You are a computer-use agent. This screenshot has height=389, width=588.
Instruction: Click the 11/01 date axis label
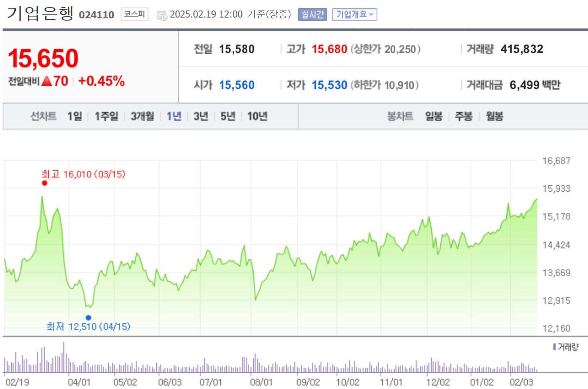point(391,382)
